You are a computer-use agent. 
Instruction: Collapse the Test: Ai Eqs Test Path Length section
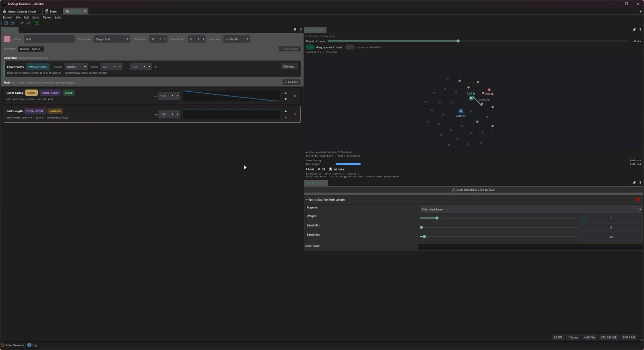pyautogui.click(x=307, y=200)
